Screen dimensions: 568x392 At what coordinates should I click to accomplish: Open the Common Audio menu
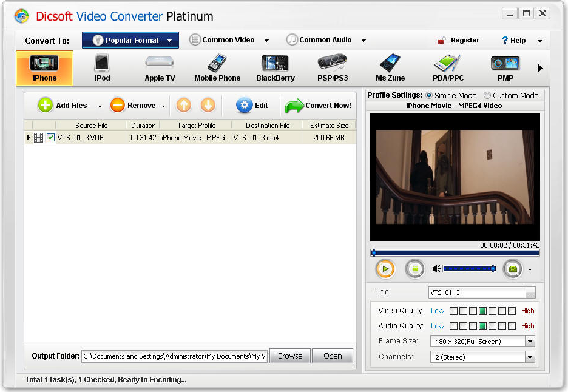(x=326, y=40)
